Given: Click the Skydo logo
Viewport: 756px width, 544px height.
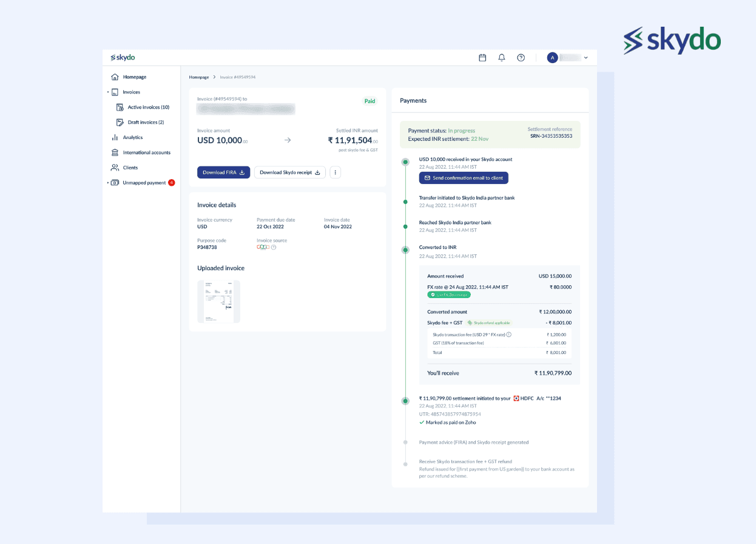Looking at the screenshot, I should (x=122, y=57).
